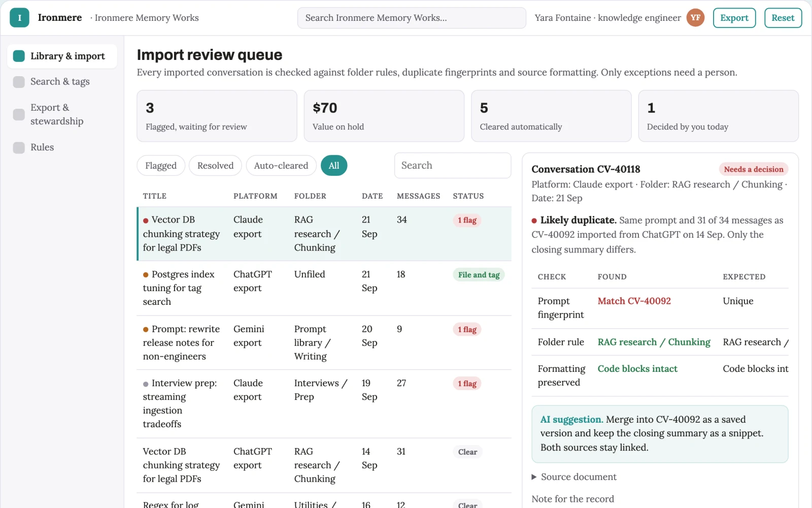Open Library & import sidebar section

click(62, 56)
